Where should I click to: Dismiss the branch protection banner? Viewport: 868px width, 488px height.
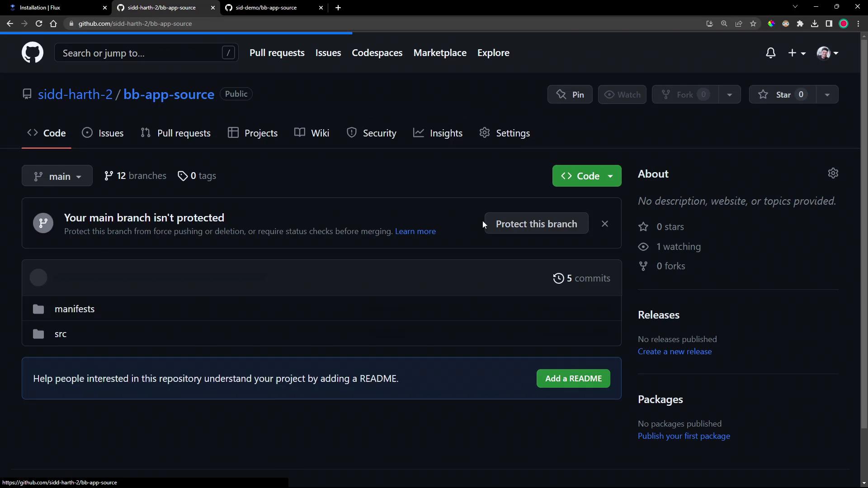(x=605, y=224)
